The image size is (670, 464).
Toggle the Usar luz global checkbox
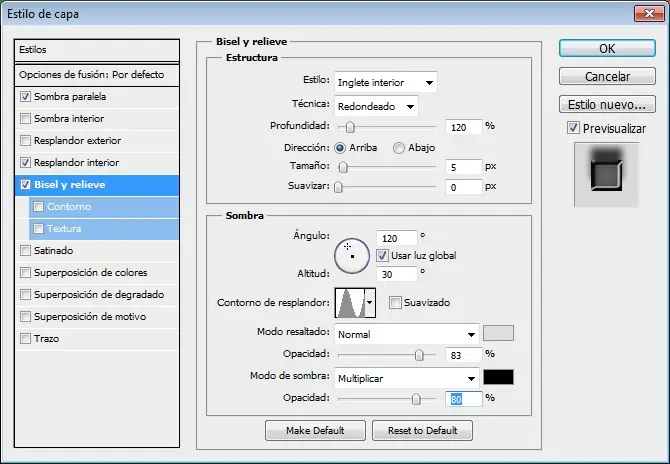pyautogui.click(x=383, y=256)
